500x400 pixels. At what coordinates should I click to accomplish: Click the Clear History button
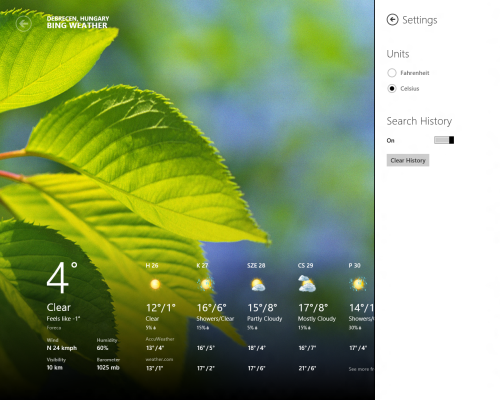pos(408,160)
